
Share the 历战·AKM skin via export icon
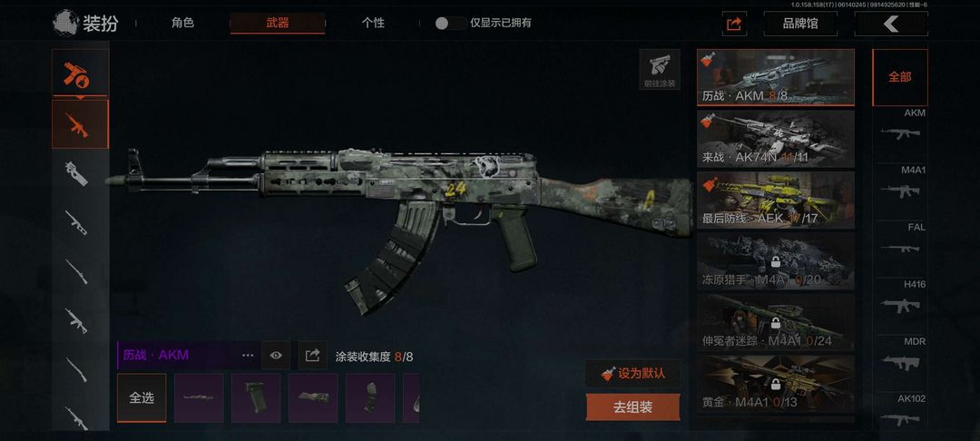click(312, 356)
